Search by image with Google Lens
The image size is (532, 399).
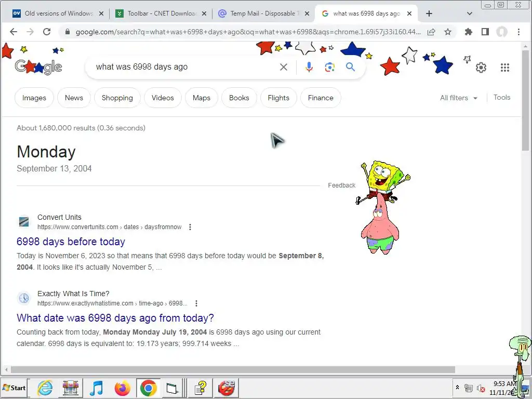tap(329, 67)
